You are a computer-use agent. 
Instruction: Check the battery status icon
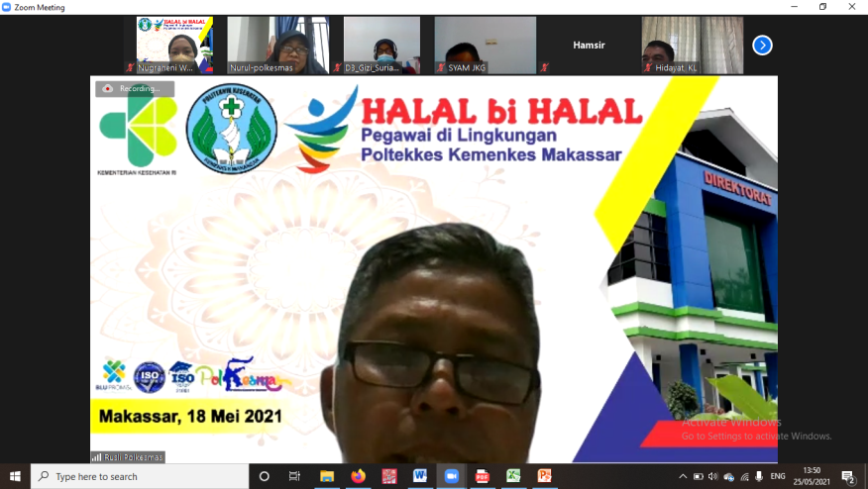point(699,476)
